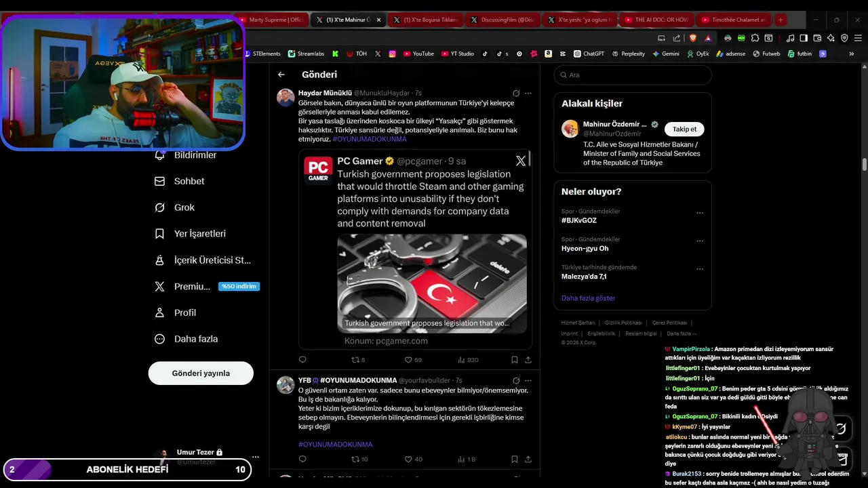Open Hyeon-gyu Oh trending topic
The height and width of the screenshot is (488, 868).
point(585,248)
